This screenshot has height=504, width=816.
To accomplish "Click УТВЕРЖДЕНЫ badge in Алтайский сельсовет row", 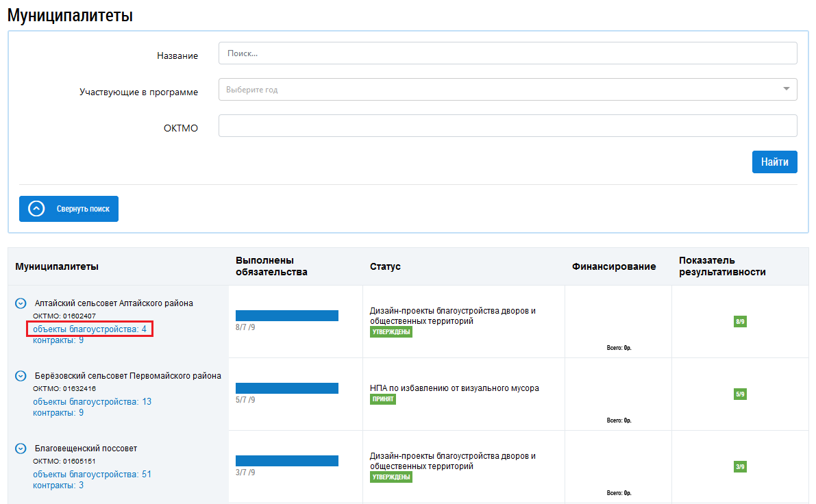I will 391,332.
